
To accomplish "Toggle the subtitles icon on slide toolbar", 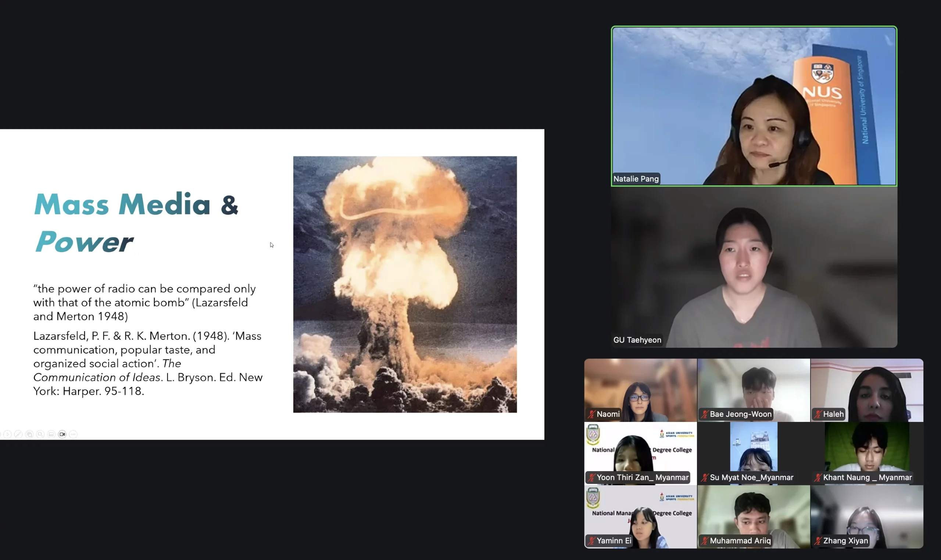I will tap(51, 434).
